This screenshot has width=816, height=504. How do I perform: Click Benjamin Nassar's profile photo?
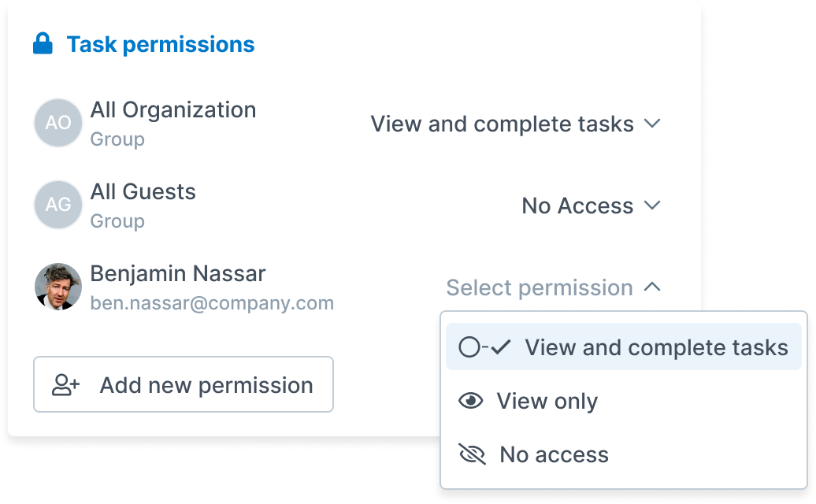click(58, 287)
